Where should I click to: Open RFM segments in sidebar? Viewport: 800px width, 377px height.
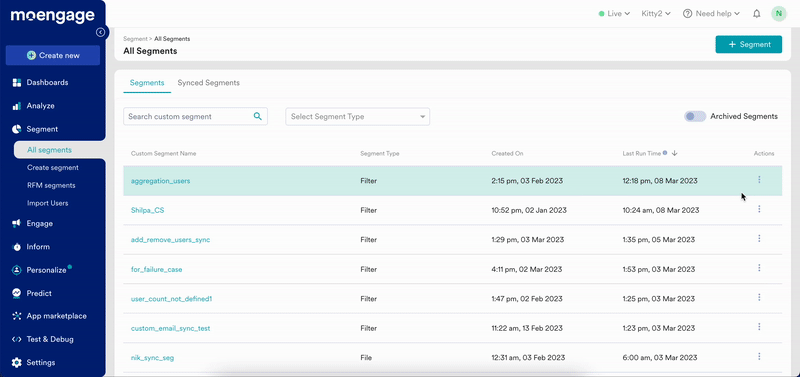(x=51, y=185)
